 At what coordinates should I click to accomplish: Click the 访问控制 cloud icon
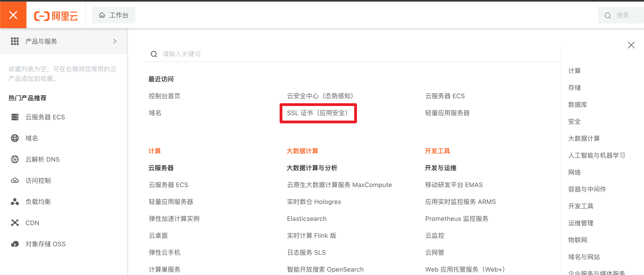15,180
